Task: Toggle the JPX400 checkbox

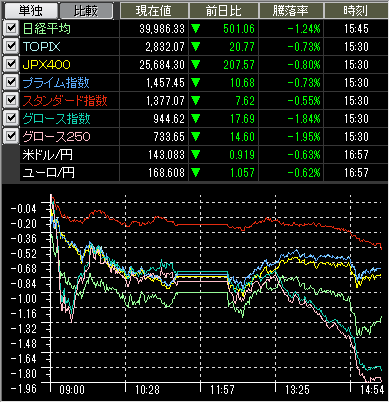Action: (11, 64)
